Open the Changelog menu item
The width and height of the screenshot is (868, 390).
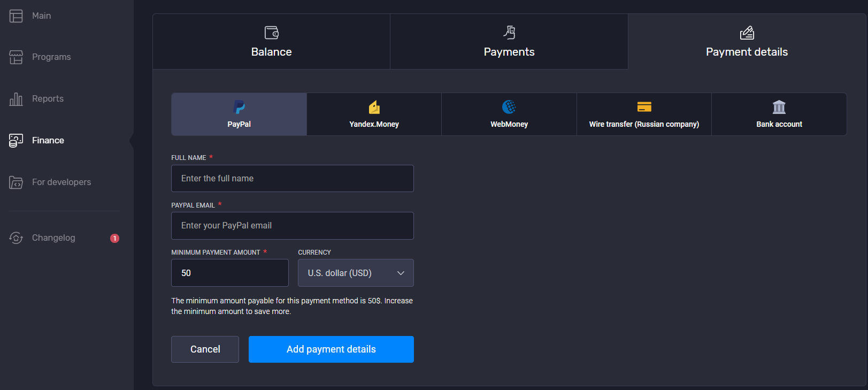pyautogui.click(x=53, y=238)
